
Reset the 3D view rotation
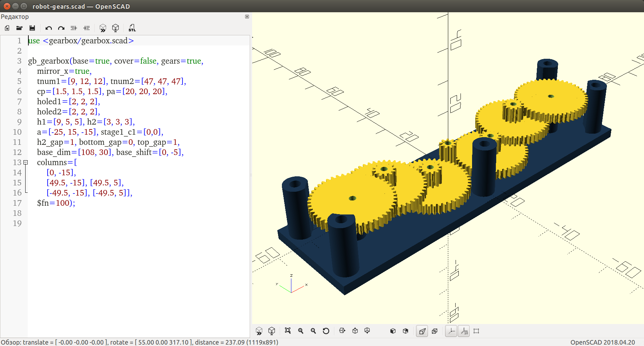[x=326, y=331]
